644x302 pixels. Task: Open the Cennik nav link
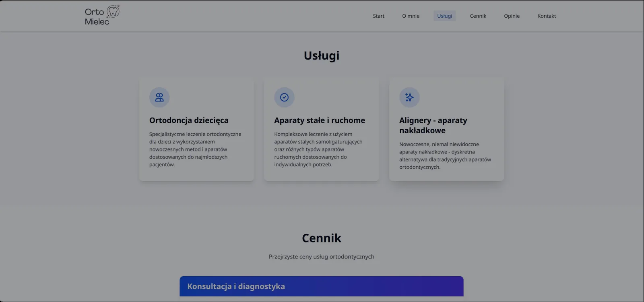tap(478, 16)
